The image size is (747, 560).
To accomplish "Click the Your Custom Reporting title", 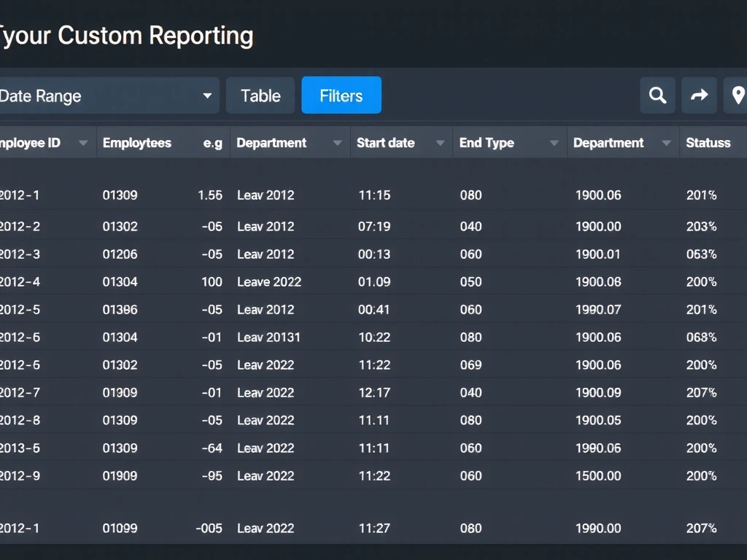I will coord(126,34).
